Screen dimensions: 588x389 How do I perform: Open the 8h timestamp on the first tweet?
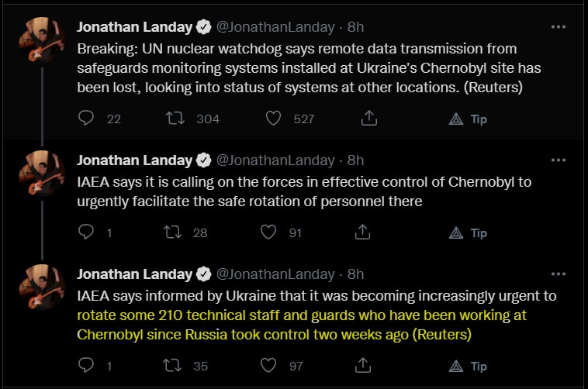pos(355,27)
